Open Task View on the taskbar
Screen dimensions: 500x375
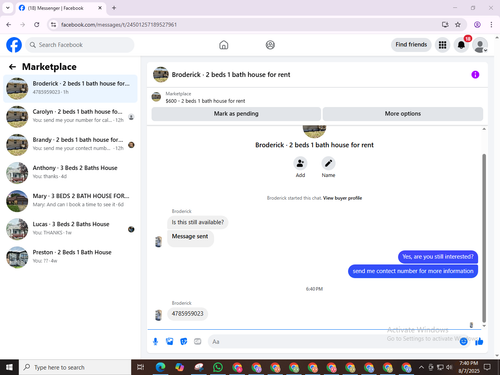(x=141, y=367)
